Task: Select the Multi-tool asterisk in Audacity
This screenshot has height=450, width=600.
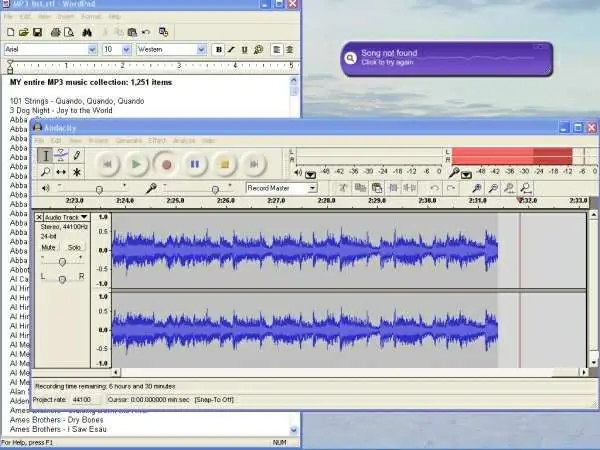Action: 77,172
